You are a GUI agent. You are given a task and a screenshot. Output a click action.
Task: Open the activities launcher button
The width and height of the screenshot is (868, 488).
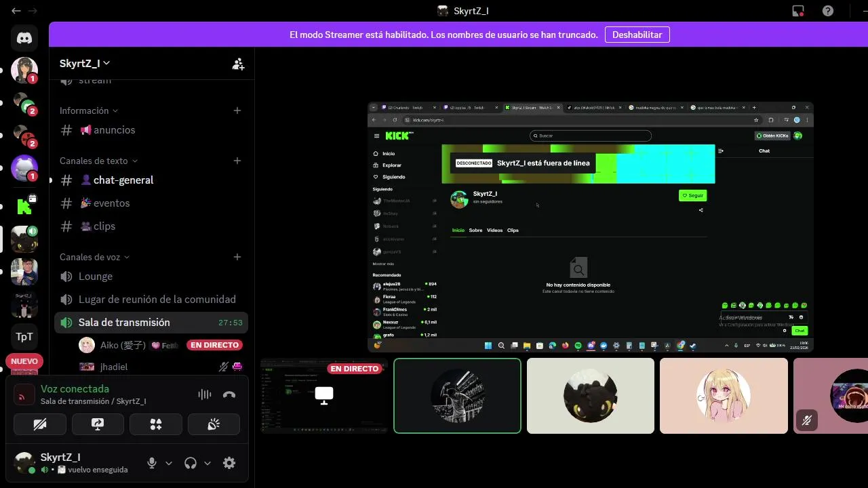point(156,424)
